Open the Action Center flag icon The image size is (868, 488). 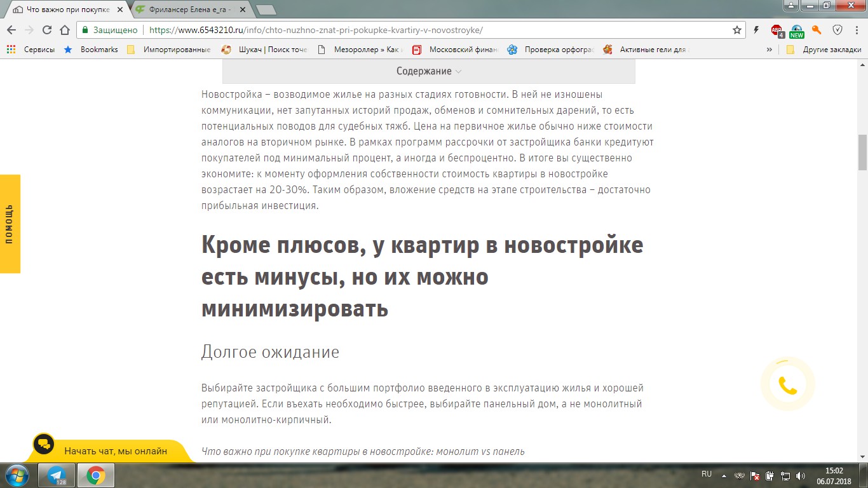[755, 475]
